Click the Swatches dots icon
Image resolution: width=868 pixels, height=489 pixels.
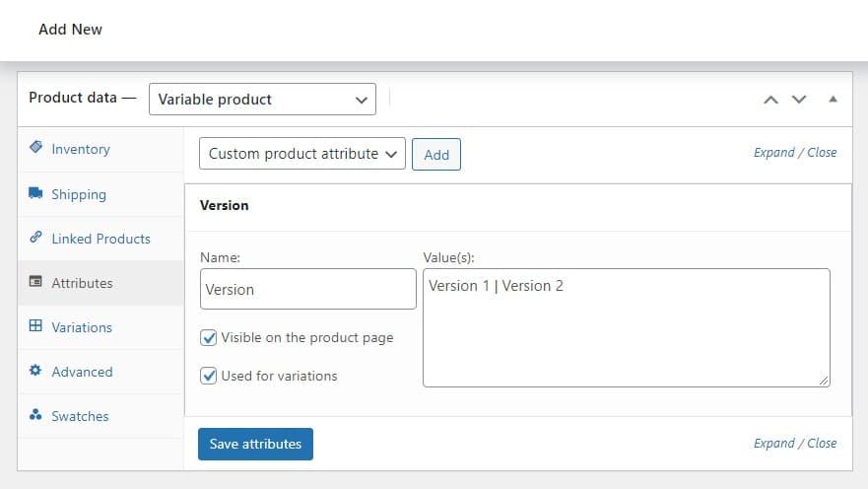35,414
